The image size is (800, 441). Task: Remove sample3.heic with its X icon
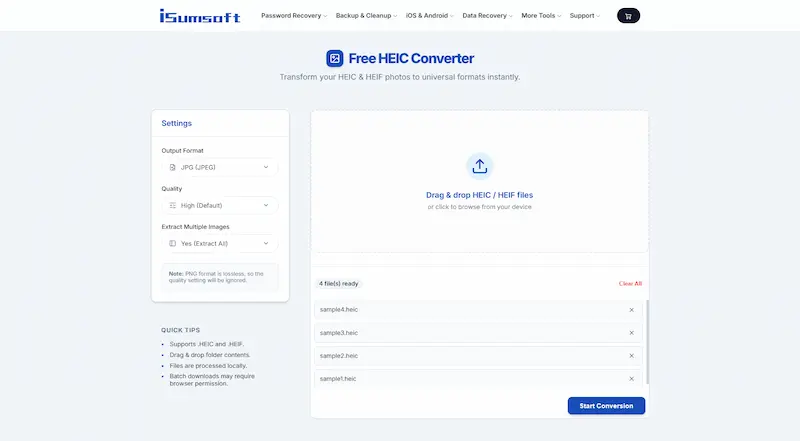pyautogui.click(x=632, y=333)
